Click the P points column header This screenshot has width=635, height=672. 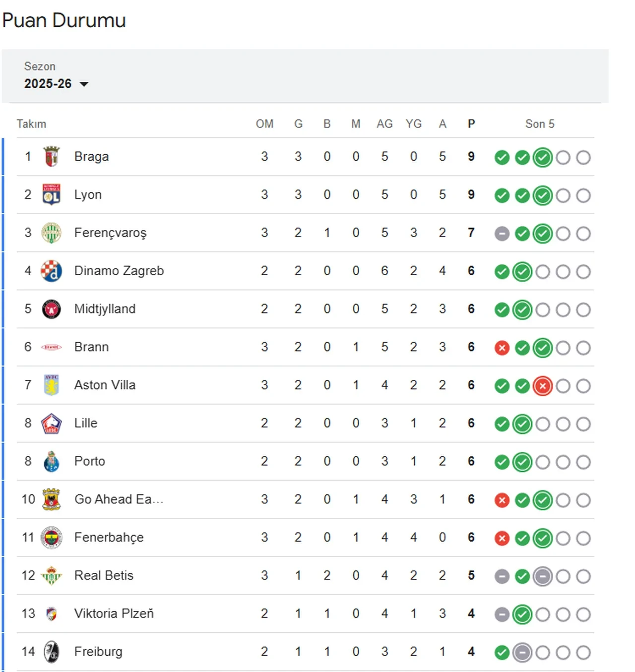[x=471, y=124]
